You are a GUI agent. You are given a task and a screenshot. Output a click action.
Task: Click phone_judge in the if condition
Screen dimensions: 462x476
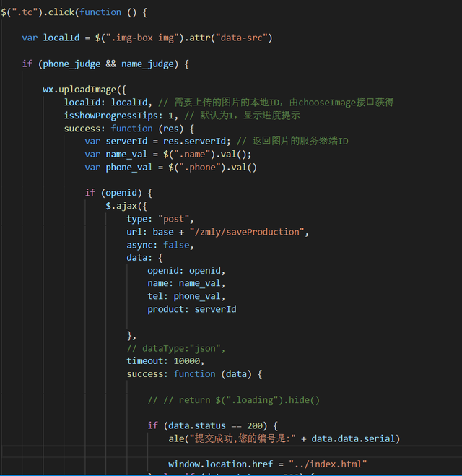coord(71,64)
